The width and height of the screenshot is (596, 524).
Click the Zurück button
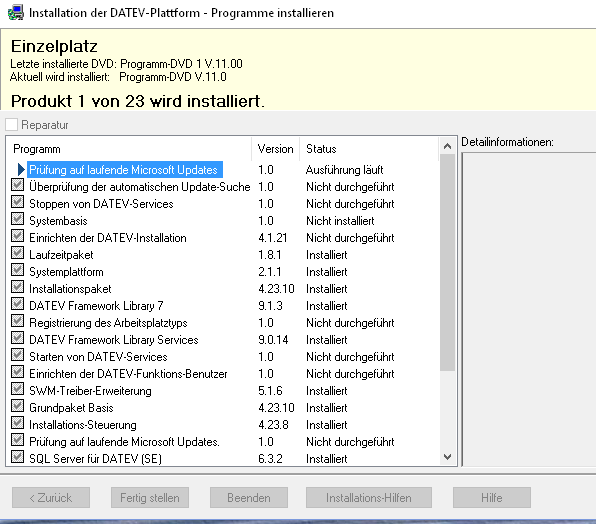51,498
